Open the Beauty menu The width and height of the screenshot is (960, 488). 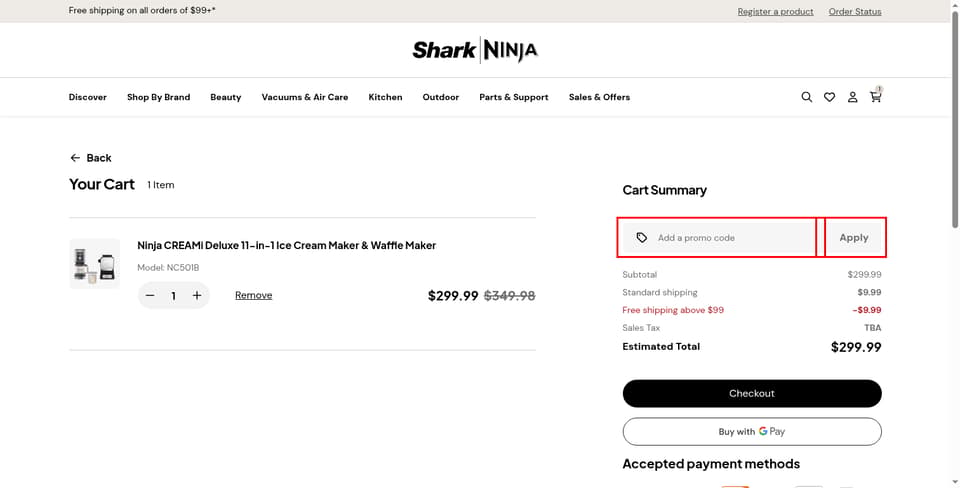click(225, 97)
